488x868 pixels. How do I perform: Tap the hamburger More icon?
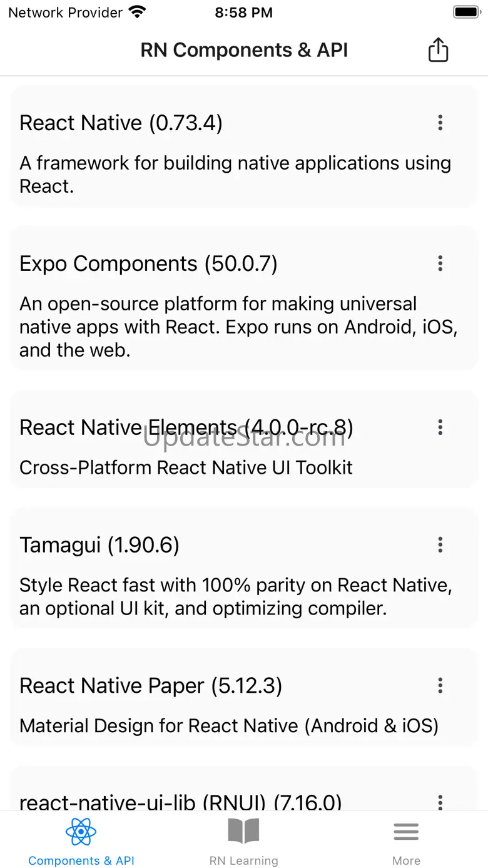[x=406, y=832]
